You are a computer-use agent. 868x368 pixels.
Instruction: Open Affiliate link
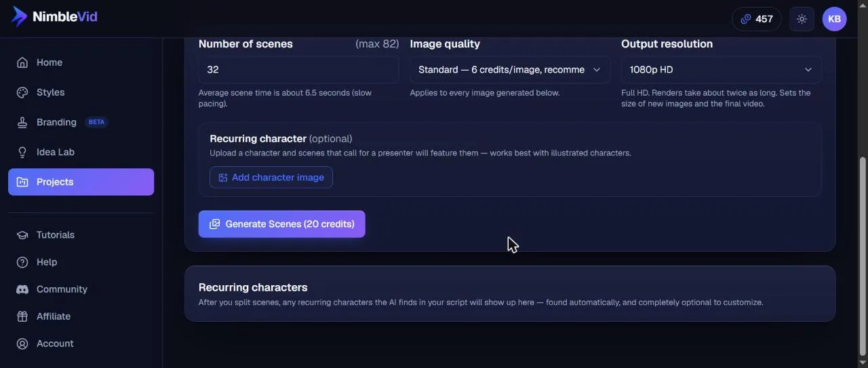pos(81,316)
